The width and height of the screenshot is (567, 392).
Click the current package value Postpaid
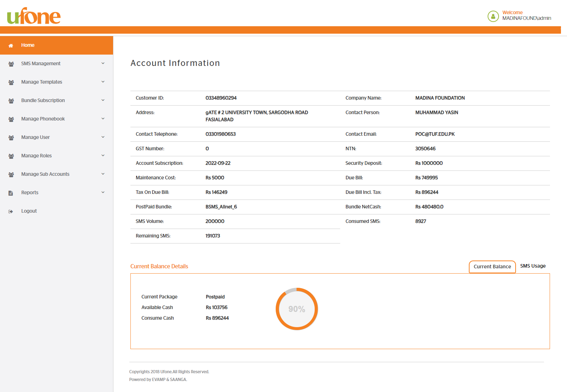pos(215,297)
